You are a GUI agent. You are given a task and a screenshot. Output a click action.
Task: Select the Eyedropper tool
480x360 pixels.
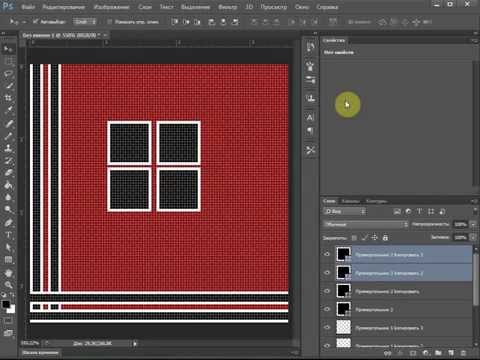(8, 110)
